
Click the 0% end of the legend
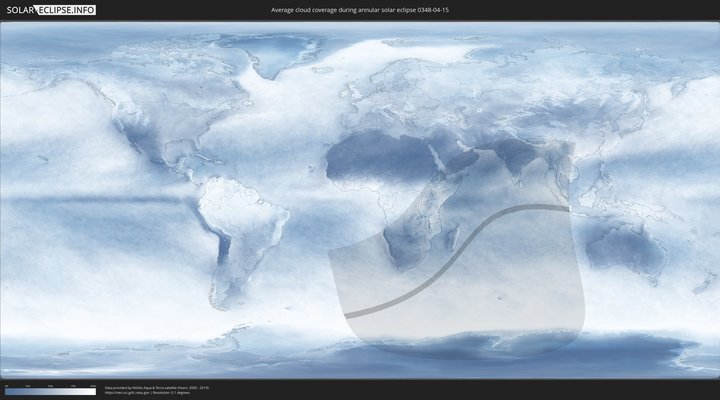pos(6,391)
